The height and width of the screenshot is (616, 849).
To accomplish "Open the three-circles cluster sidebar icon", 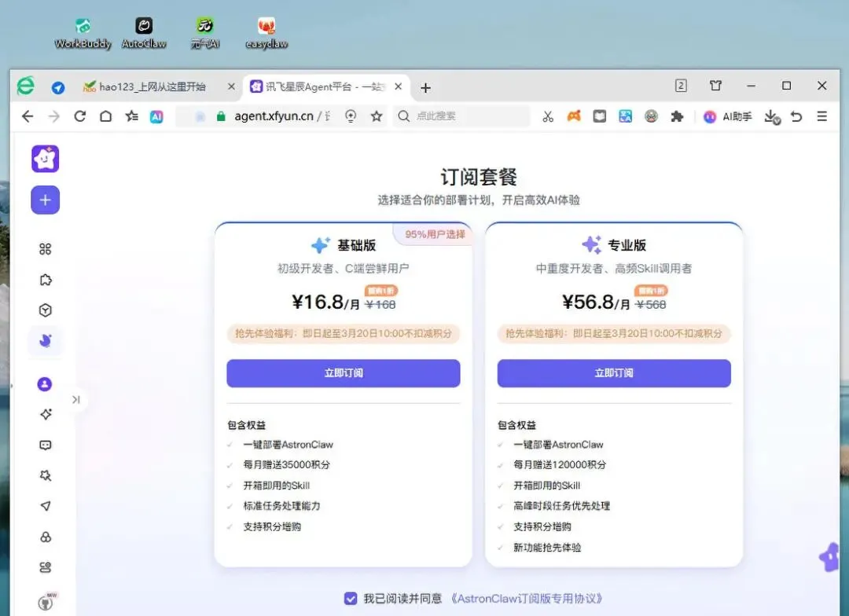I will (x=46, y=537).
